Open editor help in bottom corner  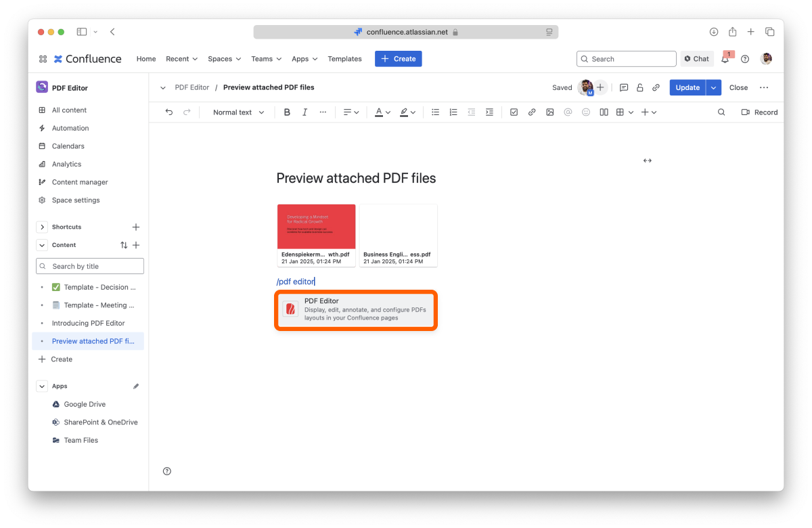[167, 471]
